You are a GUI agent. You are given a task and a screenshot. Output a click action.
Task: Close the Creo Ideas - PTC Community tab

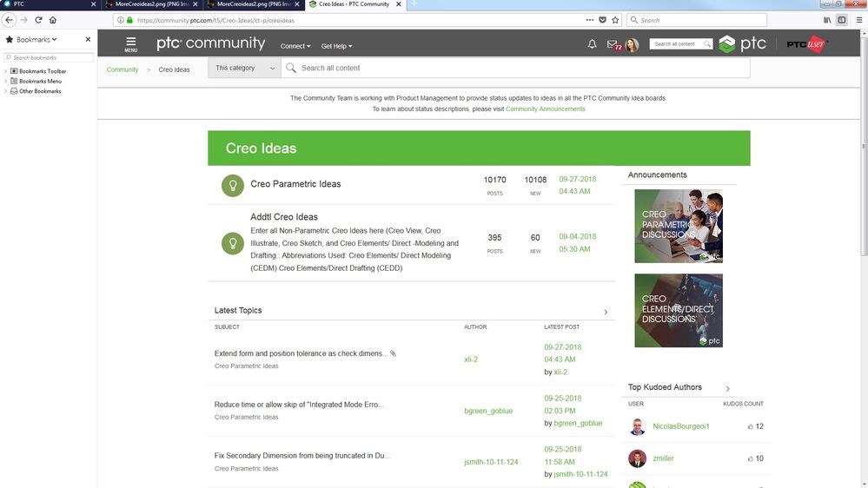399,3
